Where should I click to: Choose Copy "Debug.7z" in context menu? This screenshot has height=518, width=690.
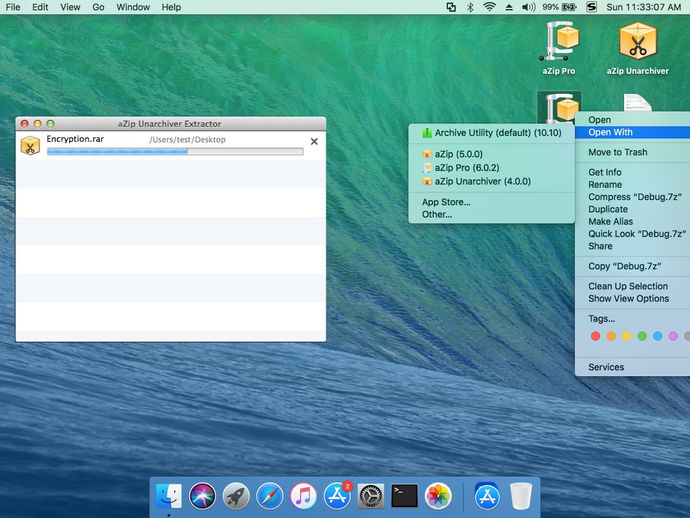click(632, 266)
